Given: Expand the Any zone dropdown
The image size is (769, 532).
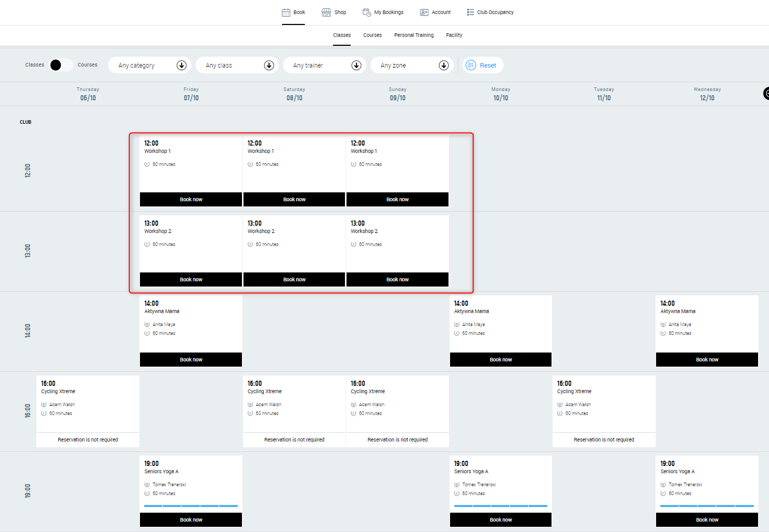Looking at the screenshot, I should pos(443,65).
